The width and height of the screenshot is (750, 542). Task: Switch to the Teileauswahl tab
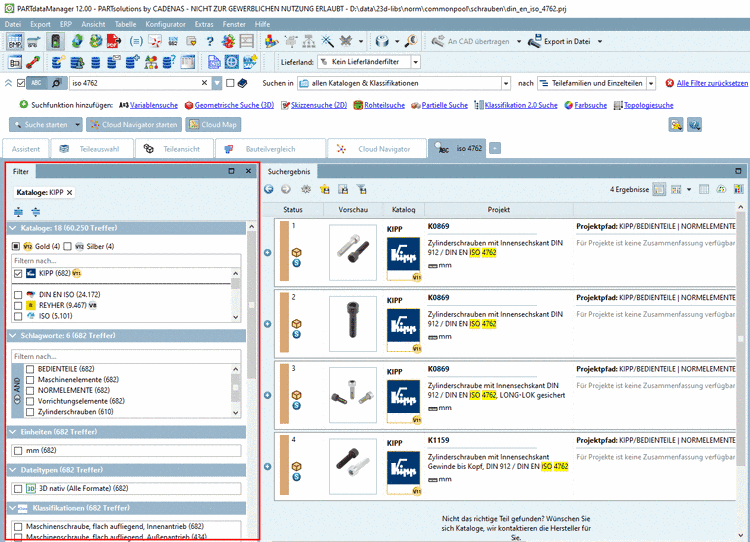[90, 149]
